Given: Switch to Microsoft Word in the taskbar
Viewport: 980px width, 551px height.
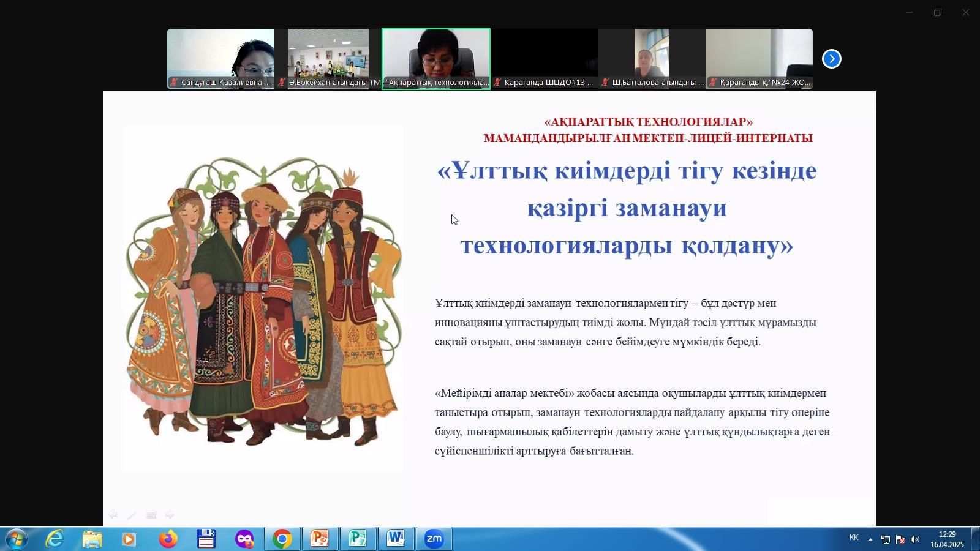Looking at the screenshot, I should [396, 539].
